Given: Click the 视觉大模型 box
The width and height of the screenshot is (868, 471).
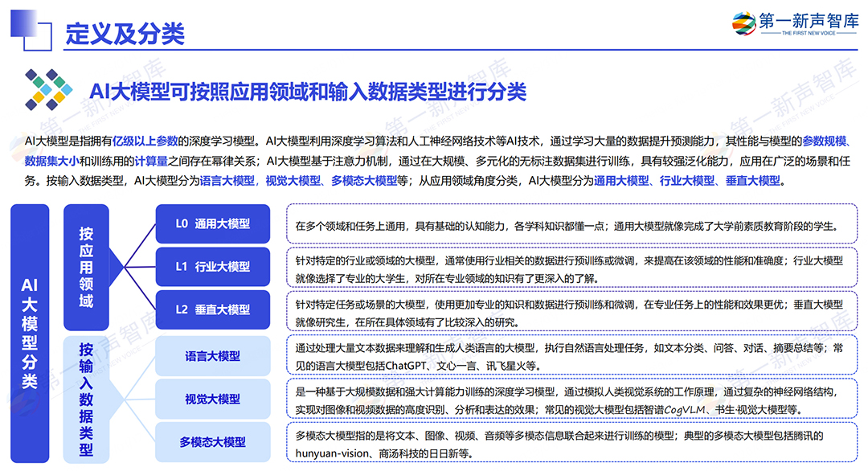Looking at the screenshot, I should click(212, 399).
